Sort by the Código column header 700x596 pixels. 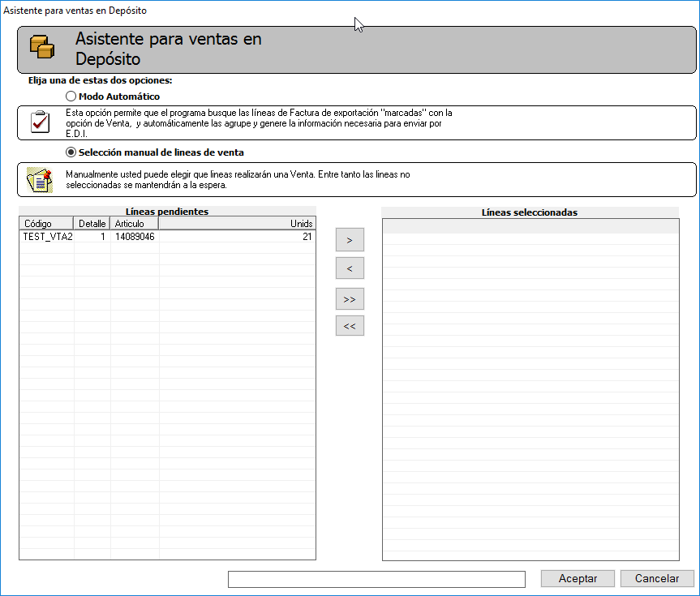coord(46,223)
